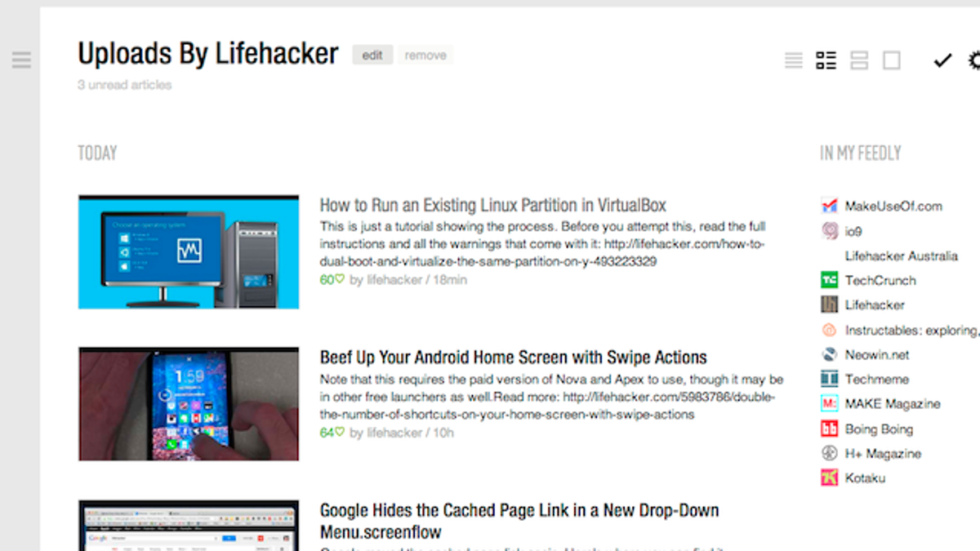The height and width of the screenshot is (551, 980).
Task: Click the remove button beside title
Action: (425, 56)
